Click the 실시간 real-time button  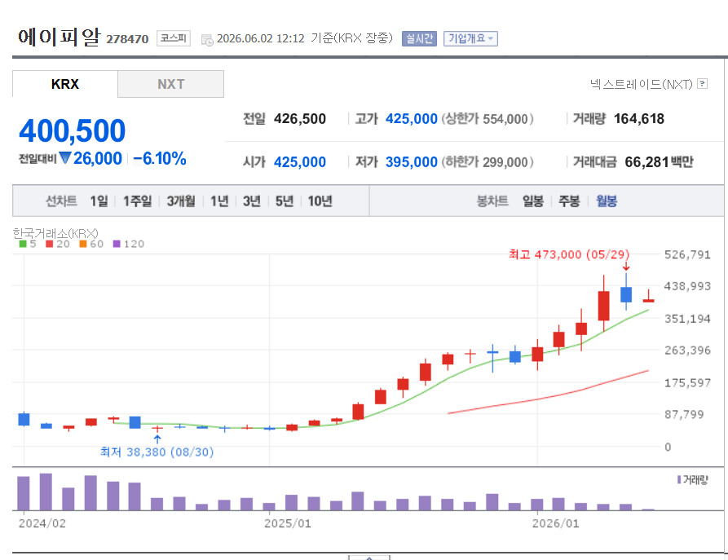pos(419,38)
